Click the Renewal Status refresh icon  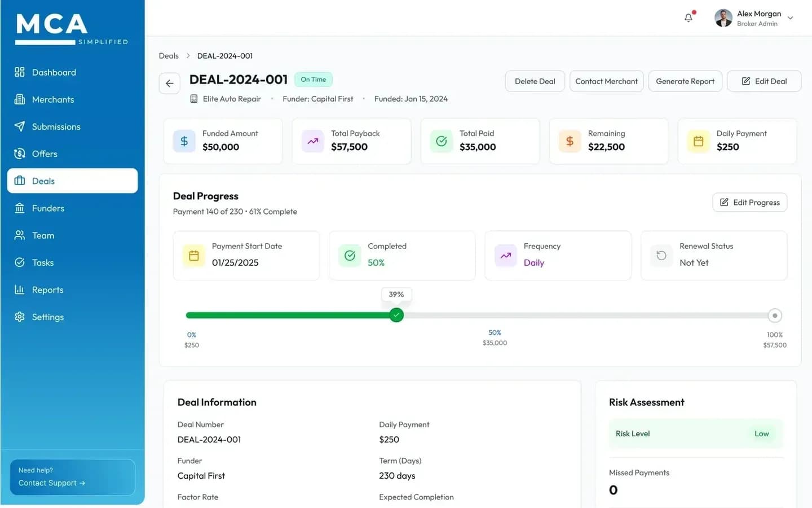click(661, 256)
